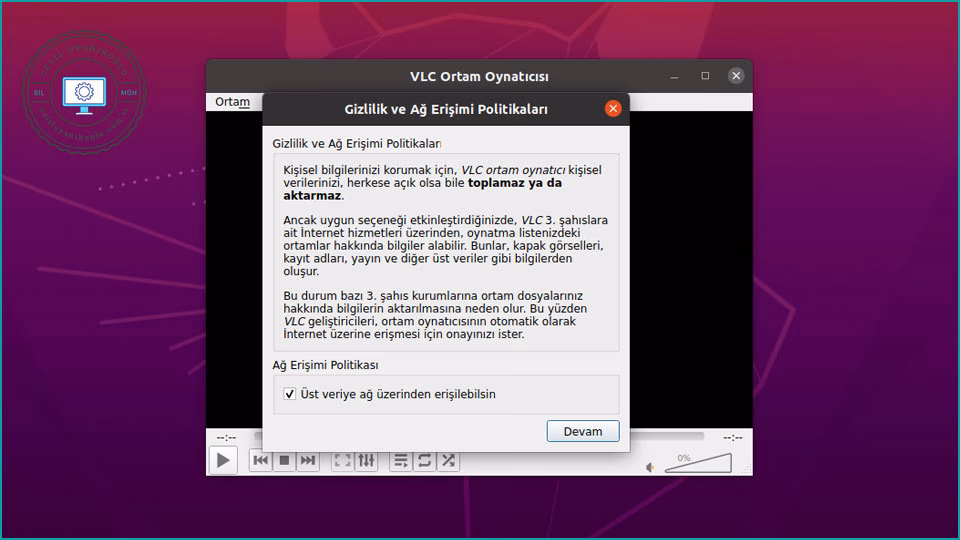The height and width of the screenshot is (540, 960).
Task: Click the playback seek bar
Action: (x=667, y=437)
